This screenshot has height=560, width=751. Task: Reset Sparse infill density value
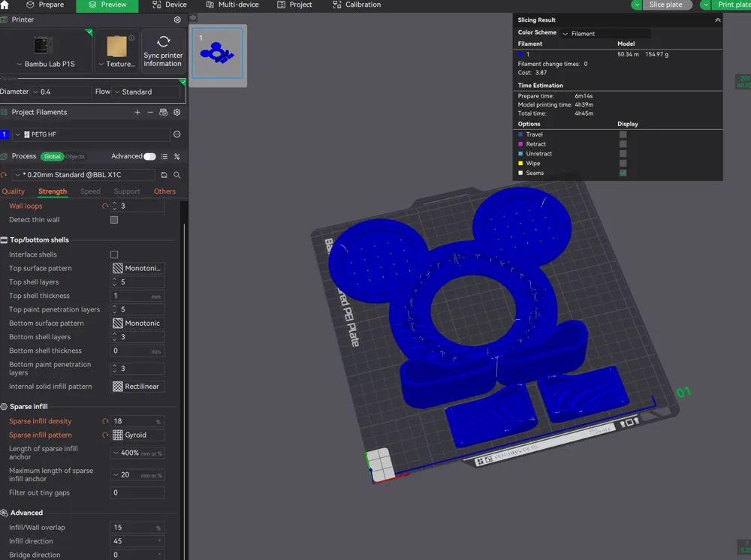point(105,421)
